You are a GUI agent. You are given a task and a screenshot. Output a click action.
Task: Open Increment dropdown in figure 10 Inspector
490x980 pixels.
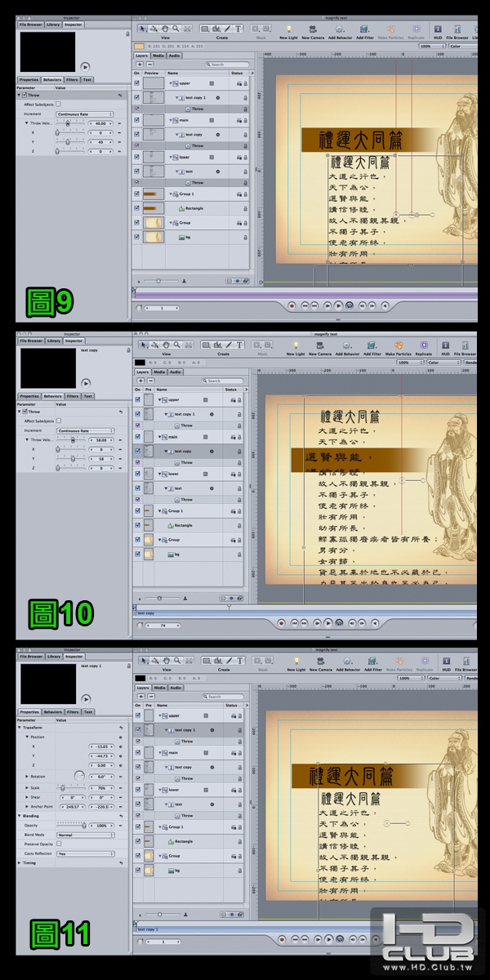coord(85,430)
